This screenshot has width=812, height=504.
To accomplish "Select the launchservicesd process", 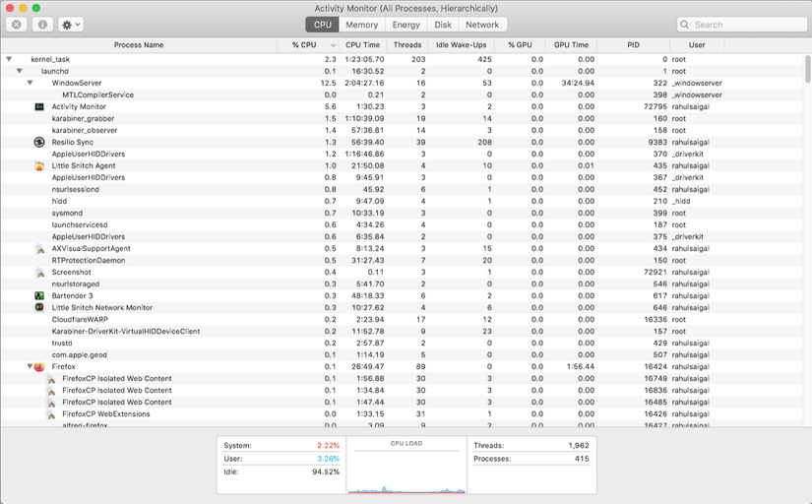I will click(402, 224).
